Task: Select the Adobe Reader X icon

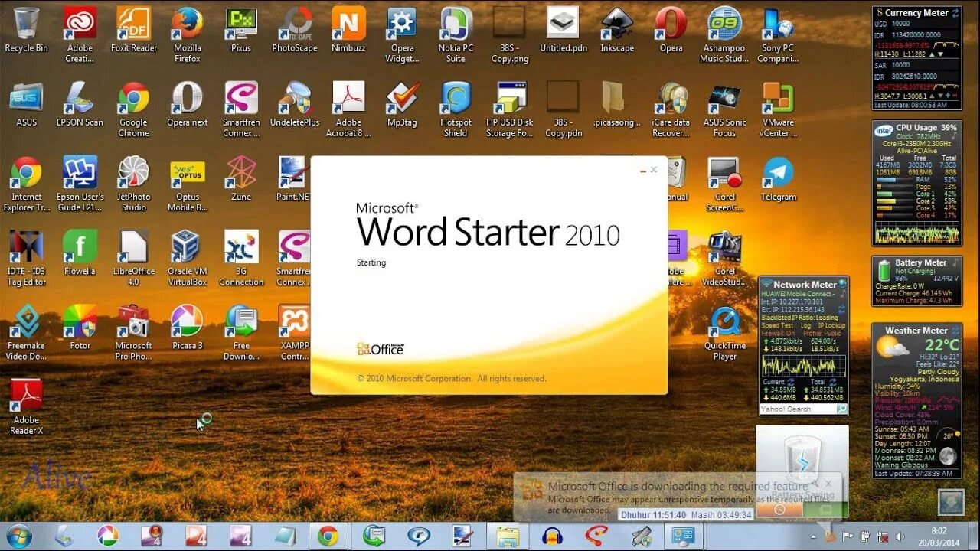Action: click(26, 406)
